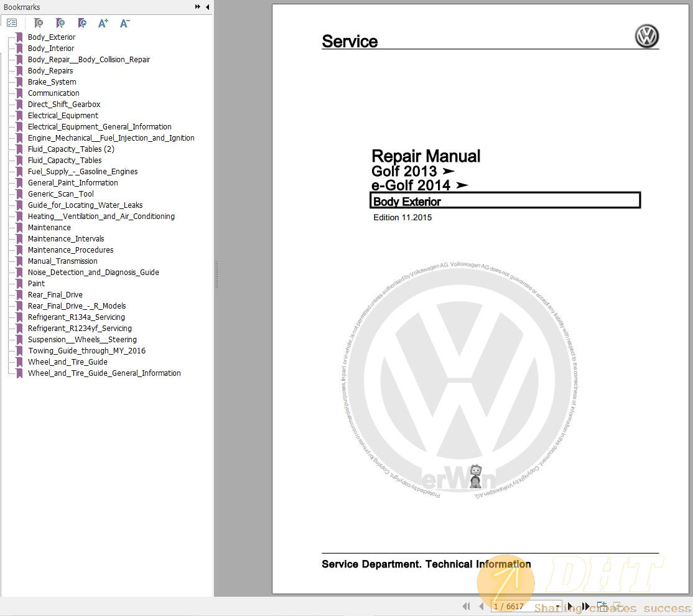Go to the next page
693x616 pixels.
click(570, 606)
